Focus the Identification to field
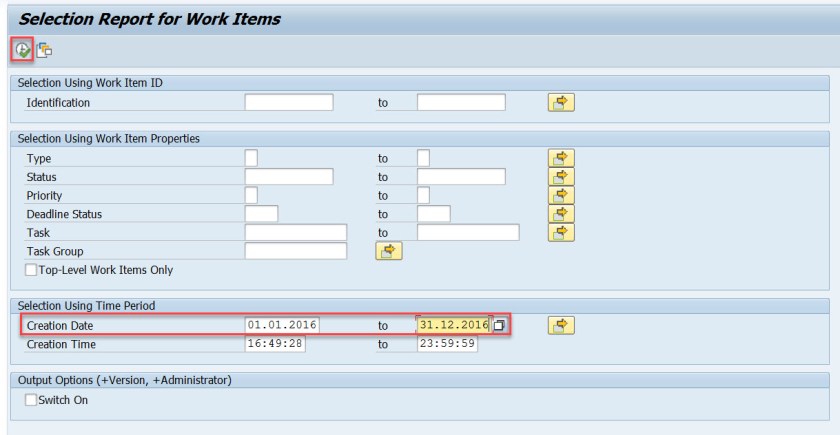 [x=461, y=102]
